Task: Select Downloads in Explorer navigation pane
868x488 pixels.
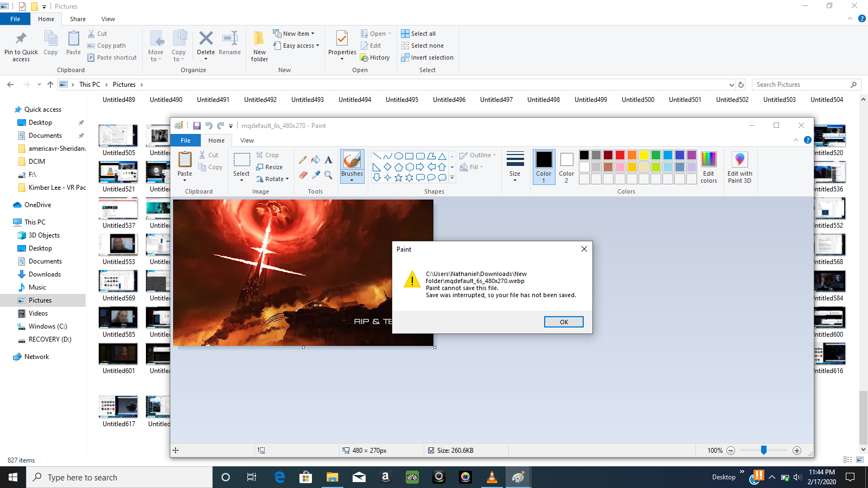Action: 44,274
